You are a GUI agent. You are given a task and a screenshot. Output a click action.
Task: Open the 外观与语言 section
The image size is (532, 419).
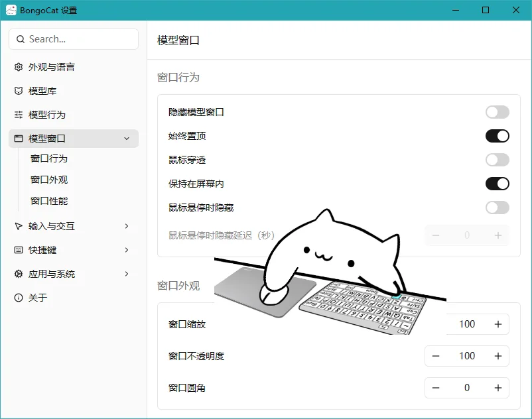point(74,67)
